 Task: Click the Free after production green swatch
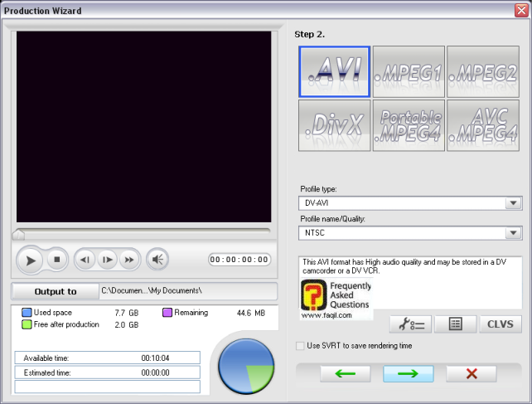click(27, 324)
